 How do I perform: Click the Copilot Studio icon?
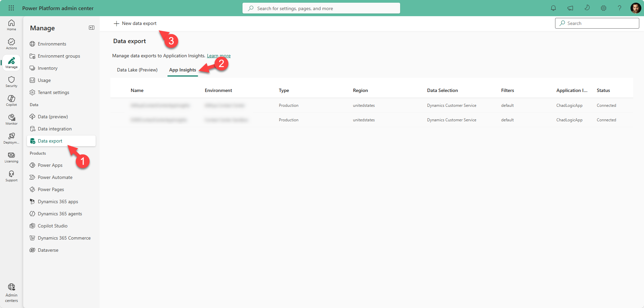pos(32,226)
